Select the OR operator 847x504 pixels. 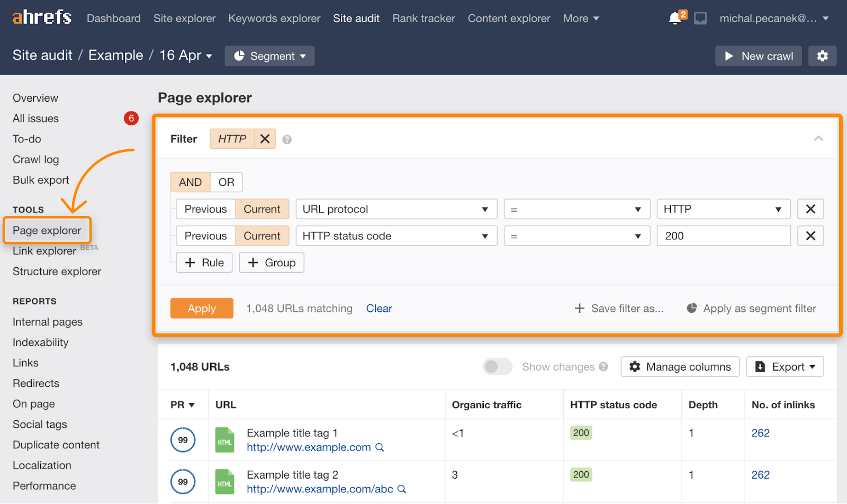[226, 182]
